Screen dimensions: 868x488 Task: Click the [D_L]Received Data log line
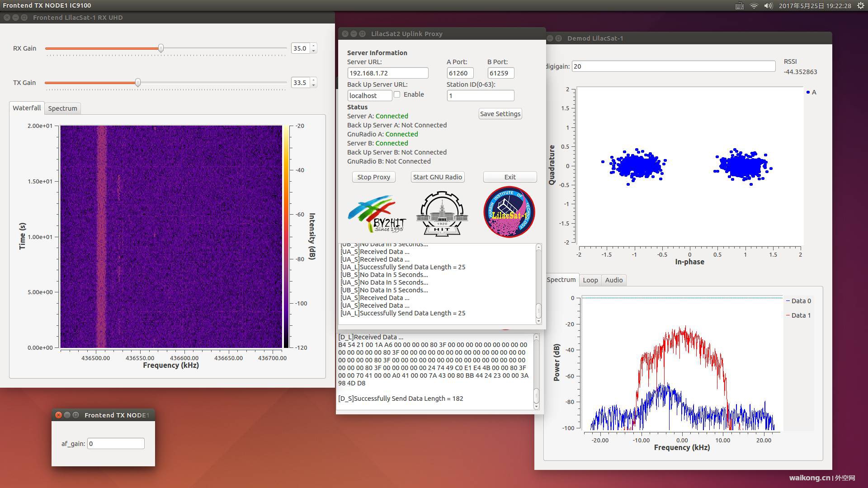(x=371, y=337)
